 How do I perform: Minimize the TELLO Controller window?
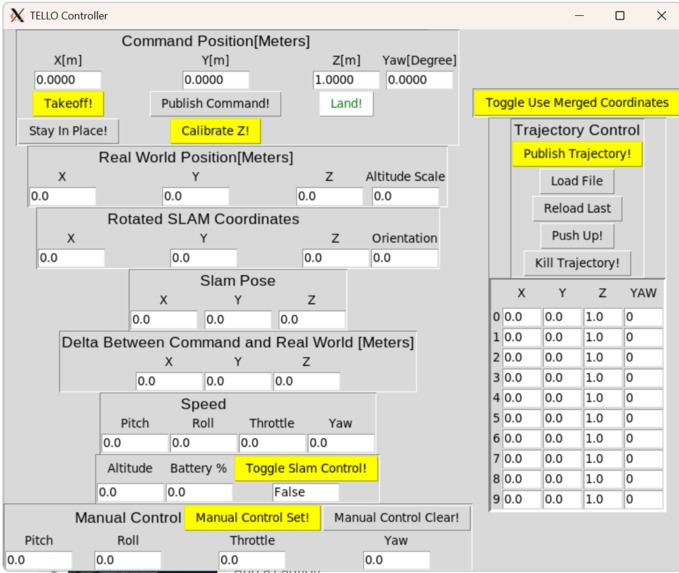click(x=579, y=16)
